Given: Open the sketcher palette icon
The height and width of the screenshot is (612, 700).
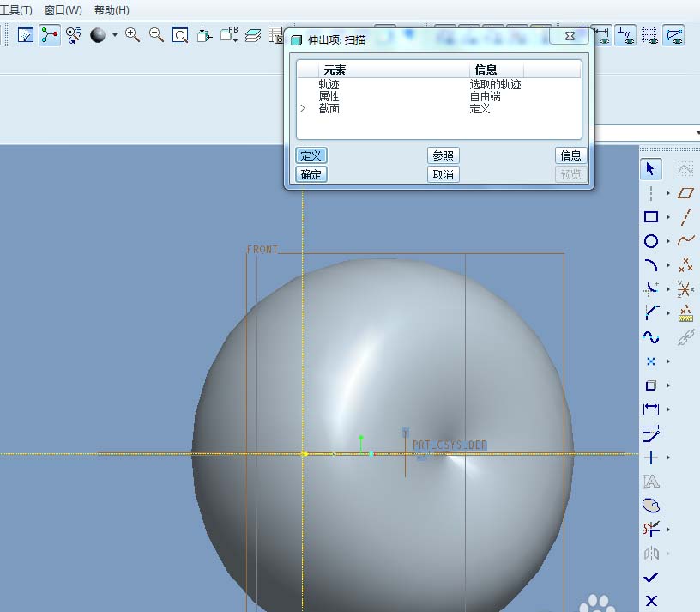Looking at the screenshot, I should pos(651,506).
